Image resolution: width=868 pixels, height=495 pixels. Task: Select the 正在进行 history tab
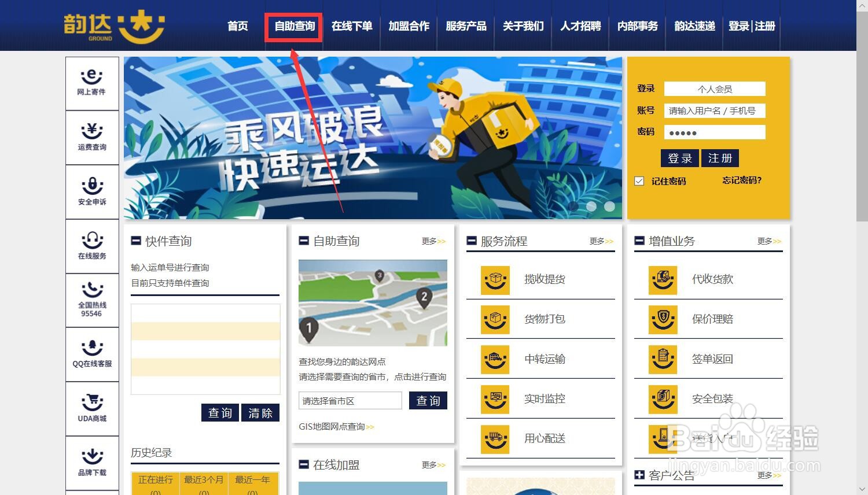point(156,485)
